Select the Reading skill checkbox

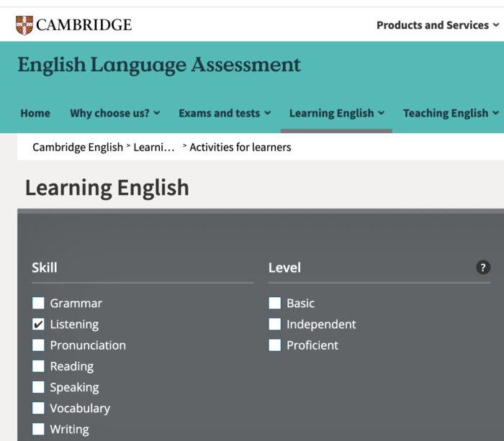38,366
